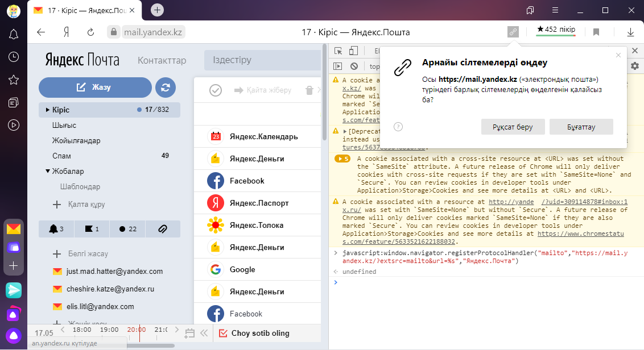This screenshot has height=350, width=644.
Task: Open DevTools console settings gear
Action: 635,66
